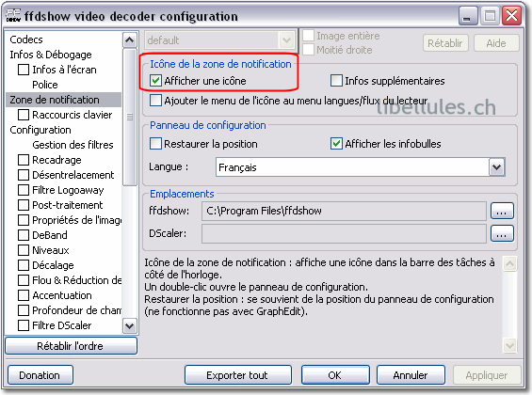Click the ffdshow title bar icon

(13, 16)
